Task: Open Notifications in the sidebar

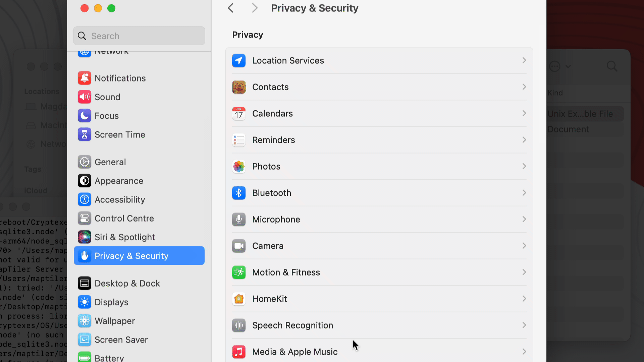Action: 120,78
